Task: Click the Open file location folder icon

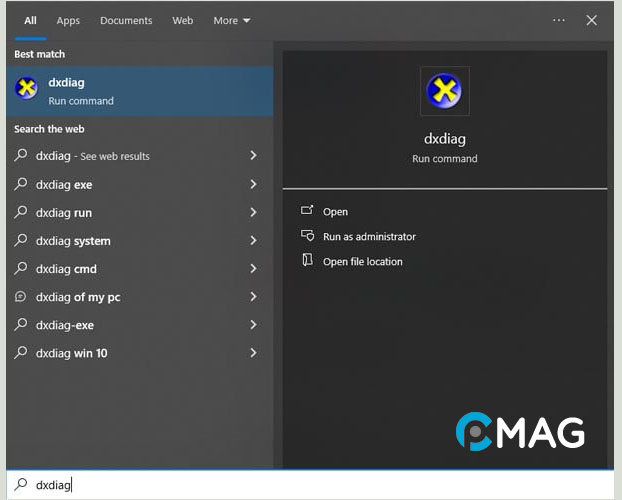Action: pos(307,261)
